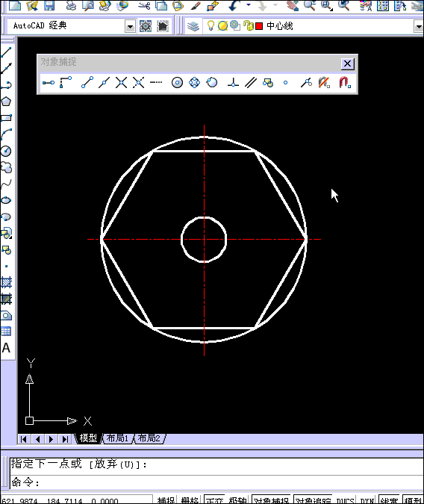Open Workspace Settings gear icon
The image size is (424, 504).
(146, 25)
